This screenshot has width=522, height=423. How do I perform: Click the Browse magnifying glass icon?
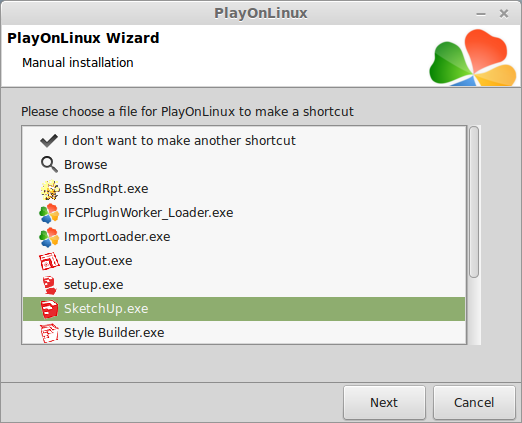tap(49, 165)
